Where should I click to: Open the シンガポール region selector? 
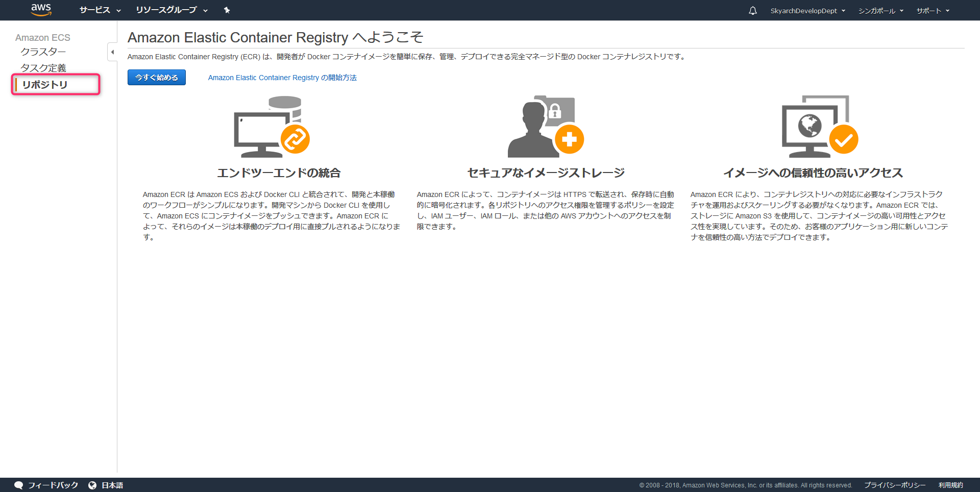click(x=881, y=11)
